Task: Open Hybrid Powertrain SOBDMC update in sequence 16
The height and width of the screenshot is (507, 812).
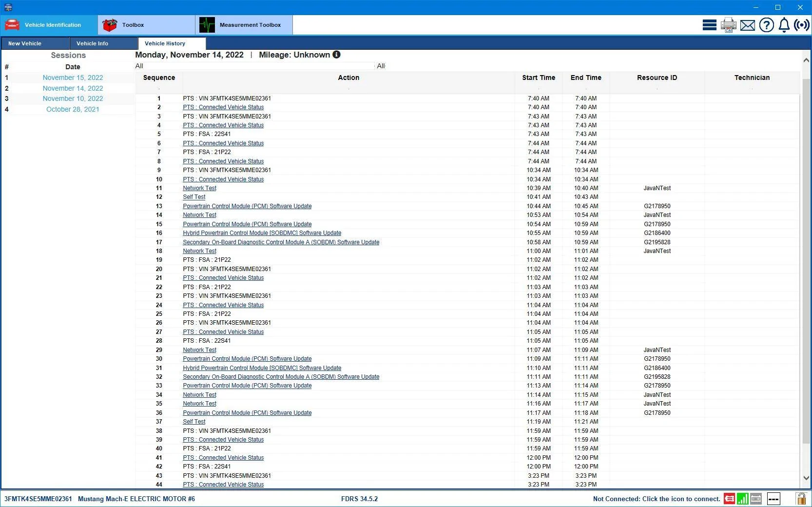Action: click(262, 233)
